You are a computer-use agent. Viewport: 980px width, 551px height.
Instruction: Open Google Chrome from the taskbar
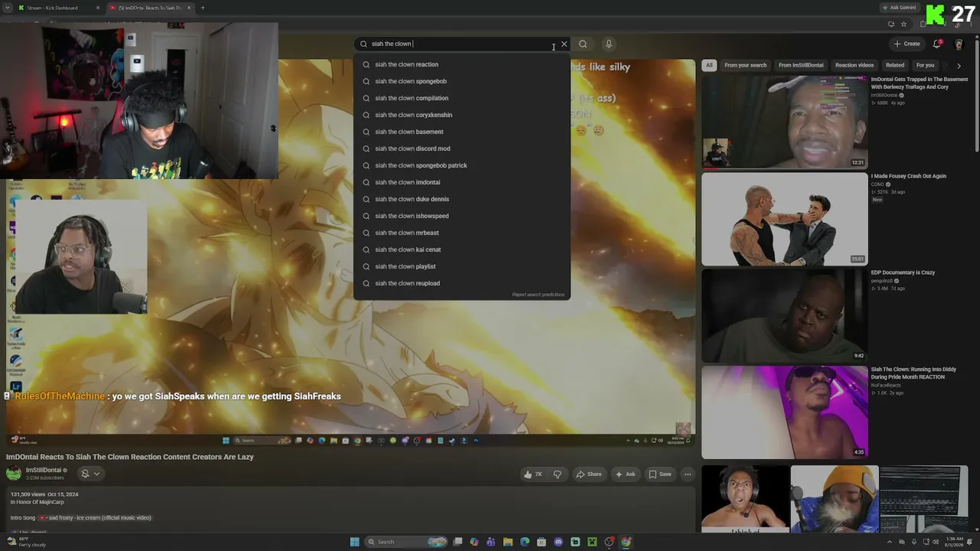[626, 542]
